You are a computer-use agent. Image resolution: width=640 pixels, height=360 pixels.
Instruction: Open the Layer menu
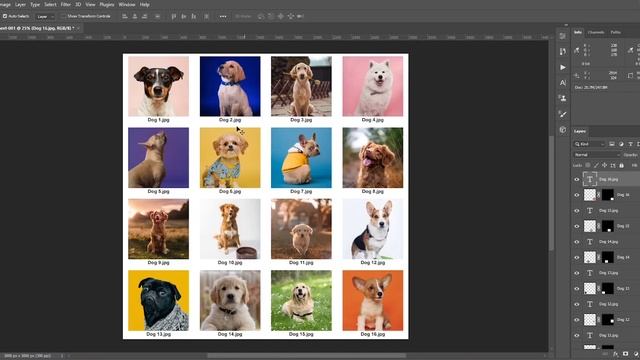click(20, 4)
